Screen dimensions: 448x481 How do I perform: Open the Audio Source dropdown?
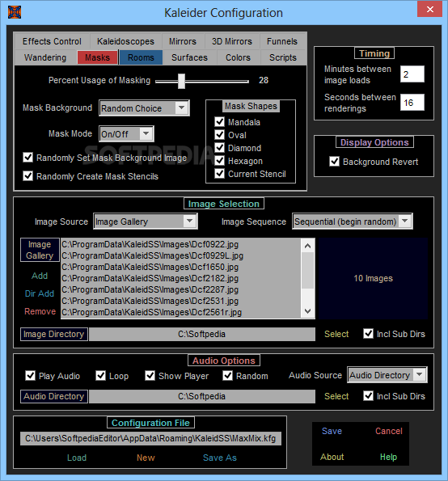(420, 374)
